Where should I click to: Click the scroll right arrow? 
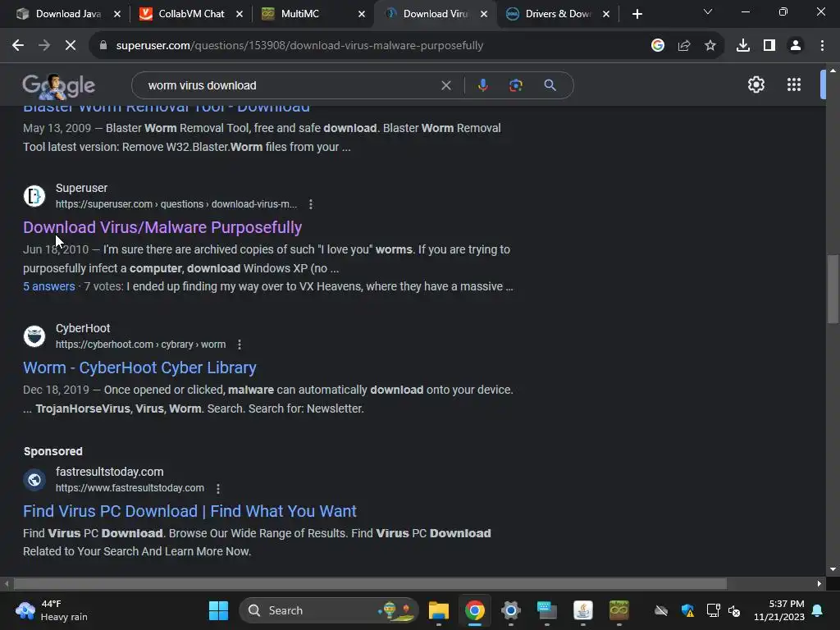(819, 584)
